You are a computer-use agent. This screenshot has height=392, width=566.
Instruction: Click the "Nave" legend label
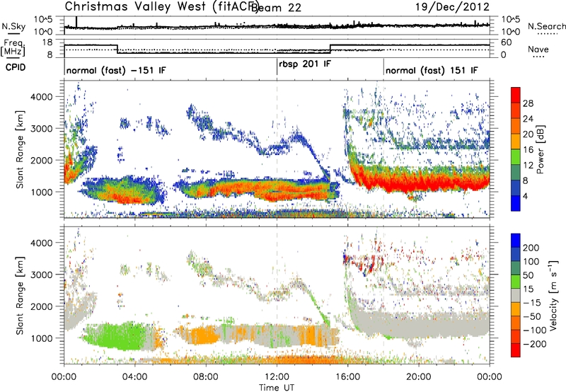point(538,50)
